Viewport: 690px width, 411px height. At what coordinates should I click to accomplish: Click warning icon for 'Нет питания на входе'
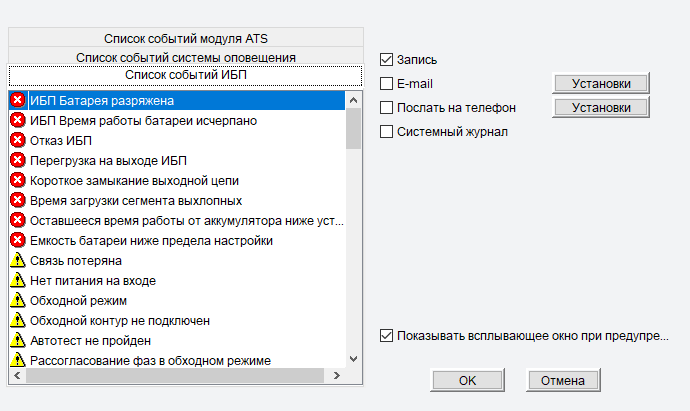(x=18, y=280)
